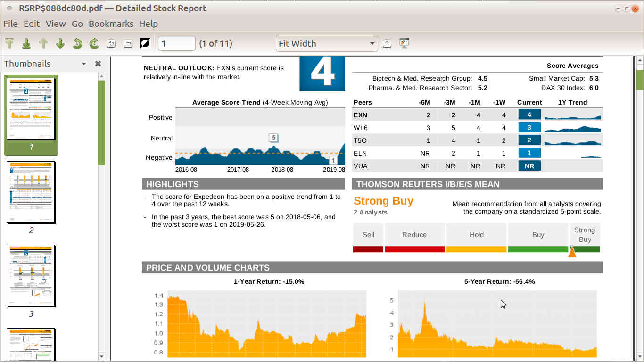Image resolution: width=644 pixels, height=362 pixels.
Task: Open the Bookmarks menu
Action: [111, 24]
